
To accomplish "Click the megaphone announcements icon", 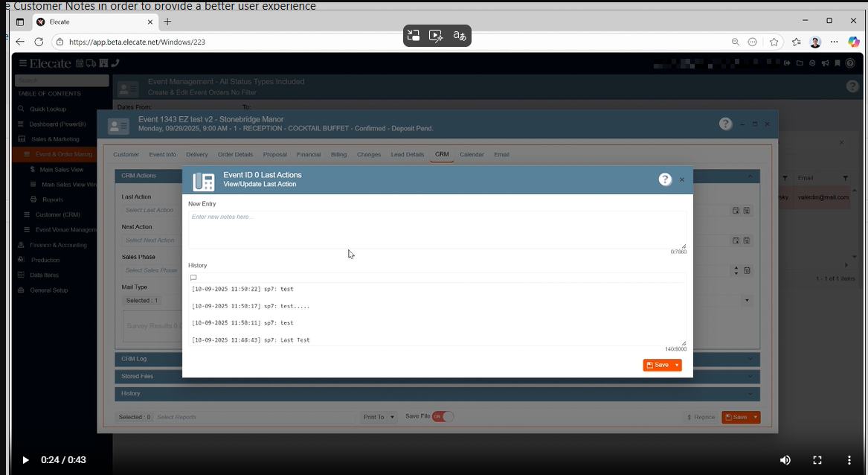I will click(x=825, y=63).
